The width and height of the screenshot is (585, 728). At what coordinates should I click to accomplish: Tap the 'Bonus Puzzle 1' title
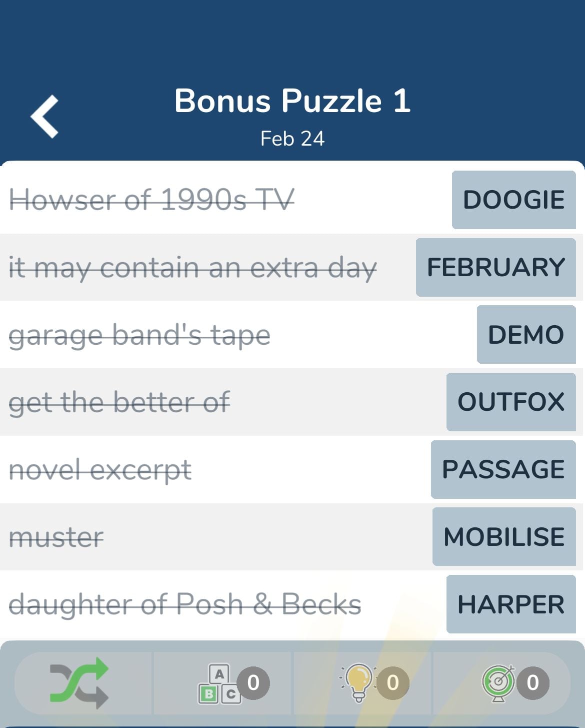tap(292, 101)
